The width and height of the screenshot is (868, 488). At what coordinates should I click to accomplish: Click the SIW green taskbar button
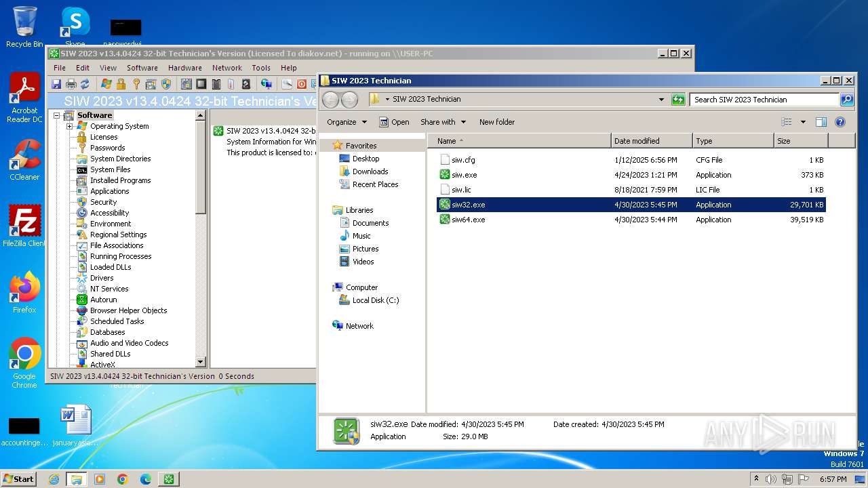(x=169, y=479)
